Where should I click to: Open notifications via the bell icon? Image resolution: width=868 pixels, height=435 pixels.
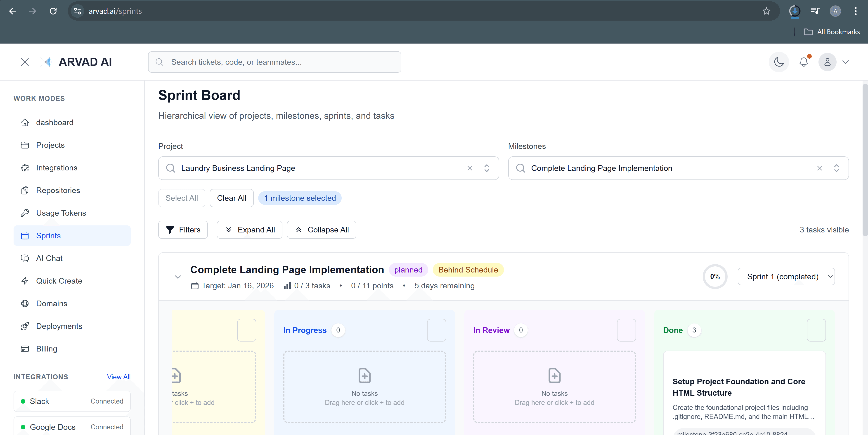[x=804, y=62]
